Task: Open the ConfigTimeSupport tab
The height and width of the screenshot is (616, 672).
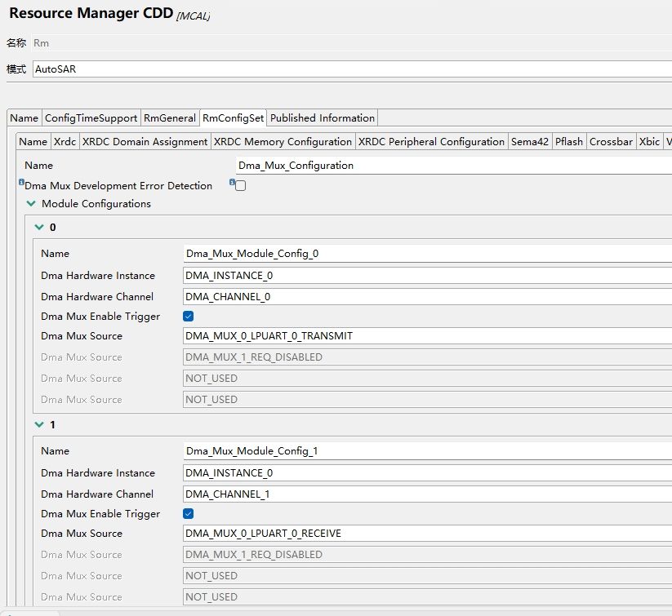Action: pos(91,118)
